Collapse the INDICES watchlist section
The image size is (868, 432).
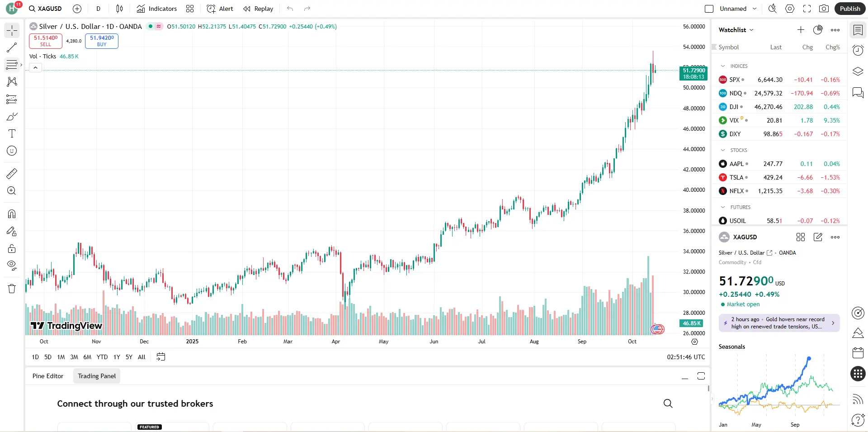(723, 66)
